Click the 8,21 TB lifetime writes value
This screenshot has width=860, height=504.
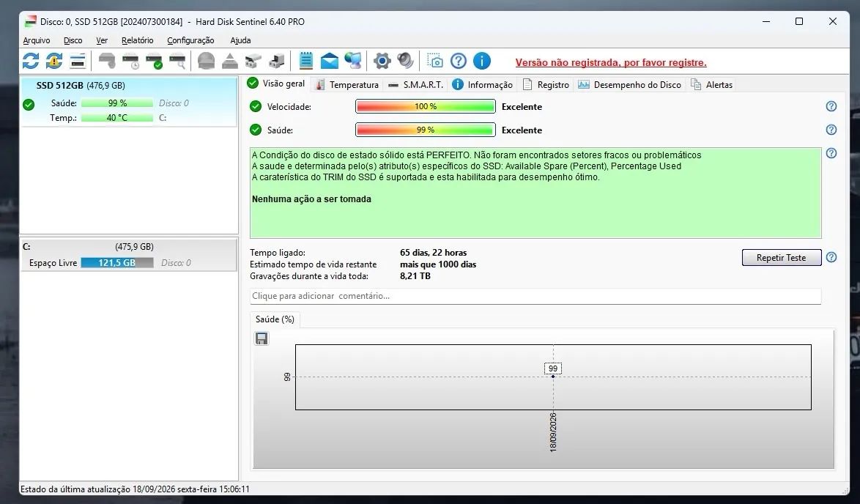coord(415,276)
